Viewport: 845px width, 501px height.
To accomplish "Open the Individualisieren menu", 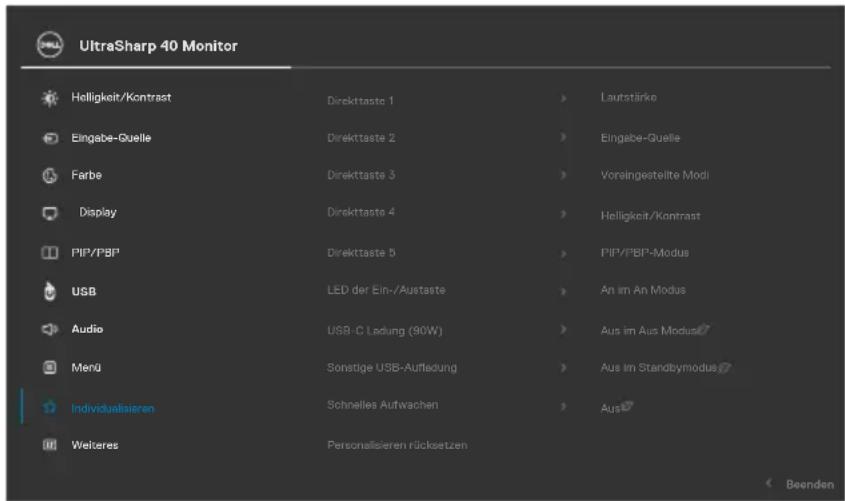I will (x=113, y=408).
